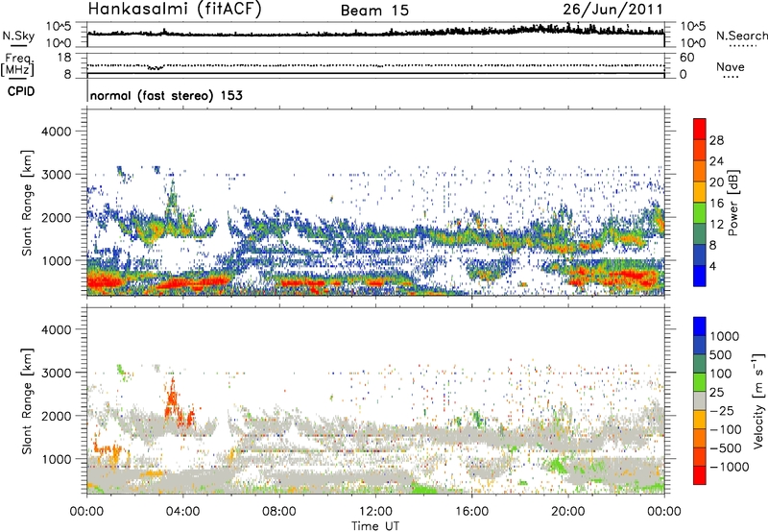768x532 pixels.
Task: Click the '1000' range tick of the velocity panel
Action: pos(56,460)
